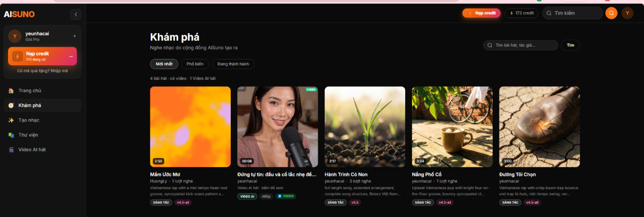The image size is (644, 217).
Task: Click the top bar Nạp credit button
Action: pyautogui.click(x=481, y=13)
